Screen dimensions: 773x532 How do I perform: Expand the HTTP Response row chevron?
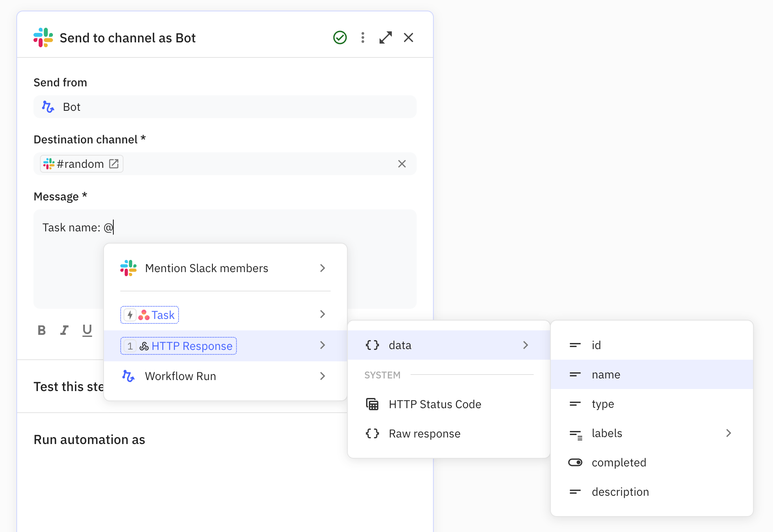pyautogui.click(x=322, y=345)
